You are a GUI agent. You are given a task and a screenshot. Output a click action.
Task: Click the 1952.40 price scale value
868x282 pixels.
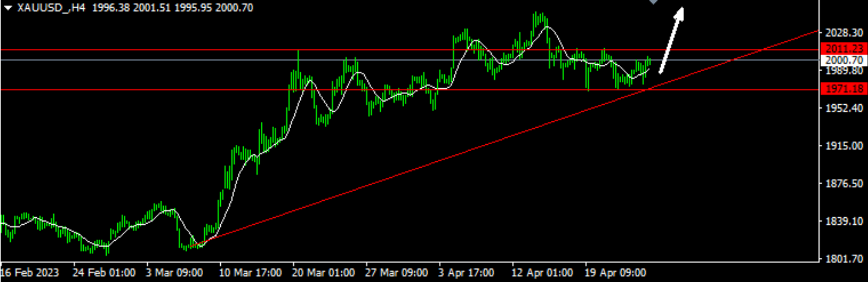coord(843,109)
